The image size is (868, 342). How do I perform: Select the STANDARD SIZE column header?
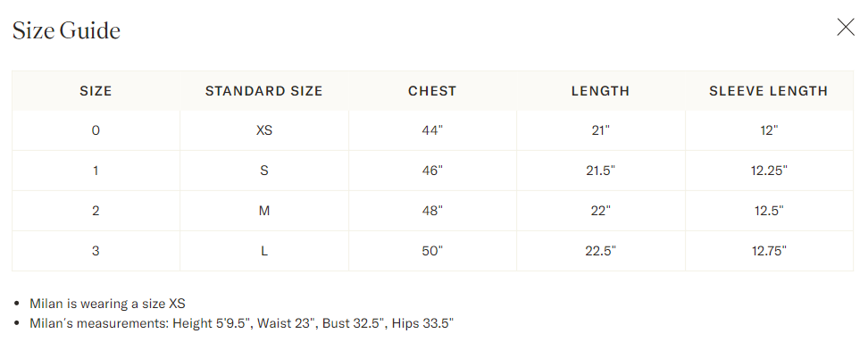264,91
